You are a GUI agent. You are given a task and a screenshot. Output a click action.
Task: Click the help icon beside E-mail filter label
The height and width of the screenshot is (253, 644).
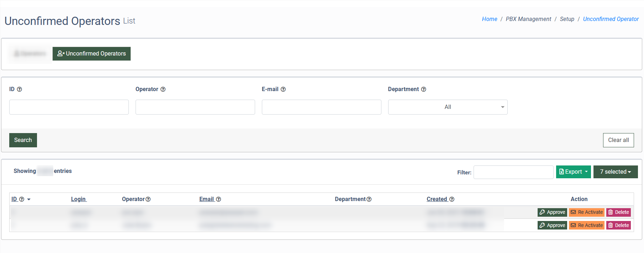coord(283,89)
